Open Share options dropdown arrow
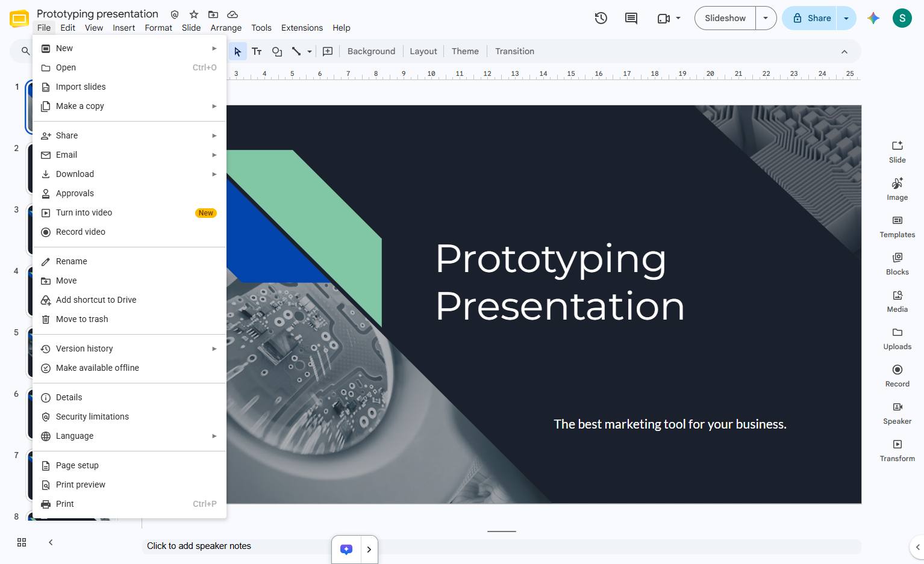The image size is (924, 564). tap(846, 18)
